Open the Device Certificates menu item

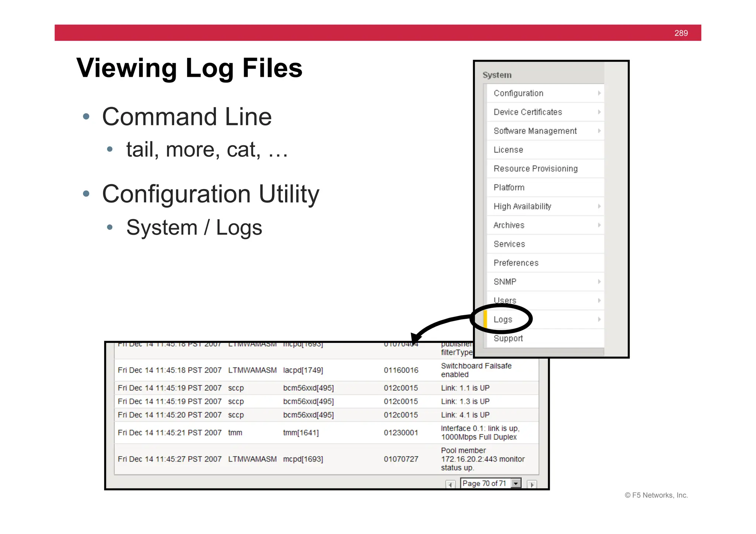click(545, 112)
